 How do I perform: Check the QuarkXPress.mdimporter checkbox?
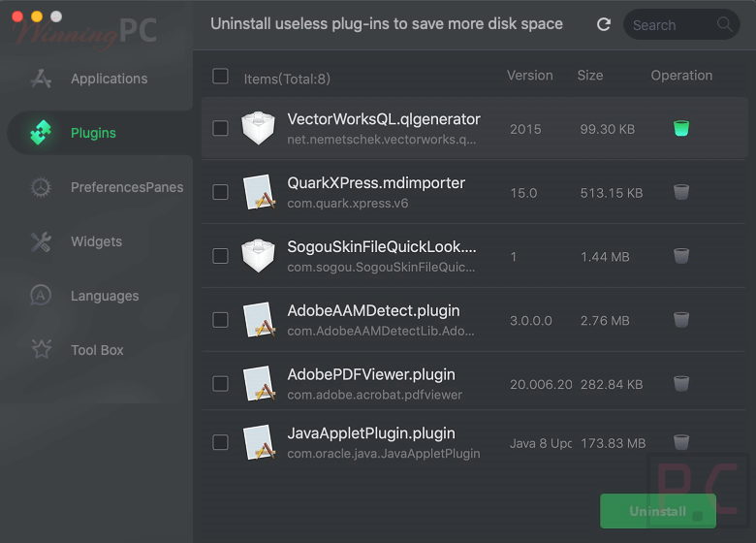click(x=220, y=192)
